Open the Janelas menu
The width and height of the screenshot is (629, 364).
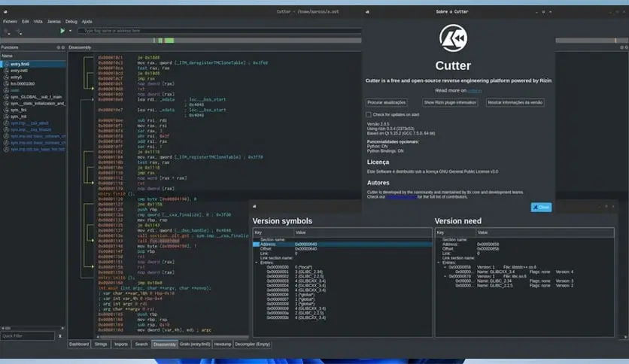point(53,22)
